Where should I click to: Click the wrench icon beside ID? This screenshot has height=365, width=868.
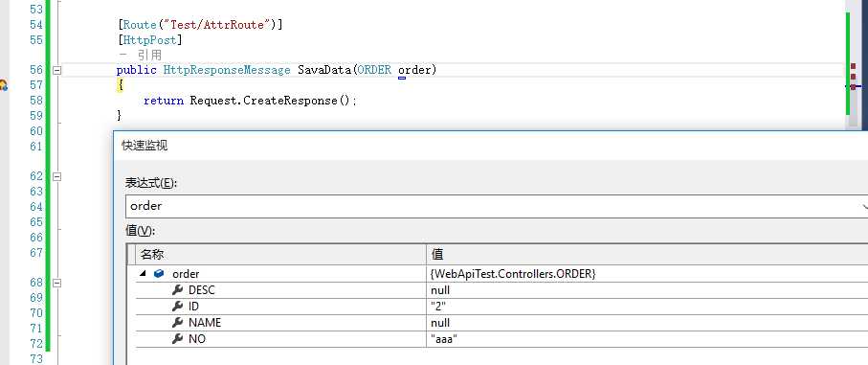pyautogui.click(x=177, y=307)
